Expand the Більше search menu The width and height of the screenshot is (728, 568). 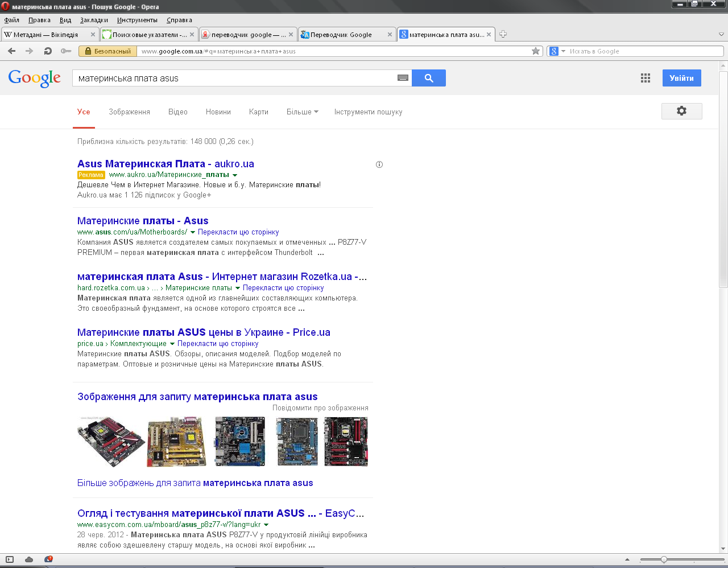(303, 112)
